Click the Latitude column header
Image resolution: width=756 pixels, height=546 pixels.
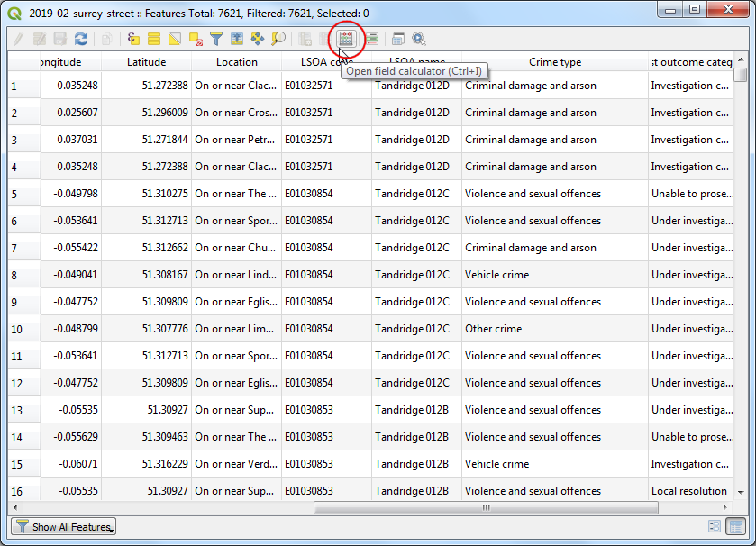(x=146, y=62)
